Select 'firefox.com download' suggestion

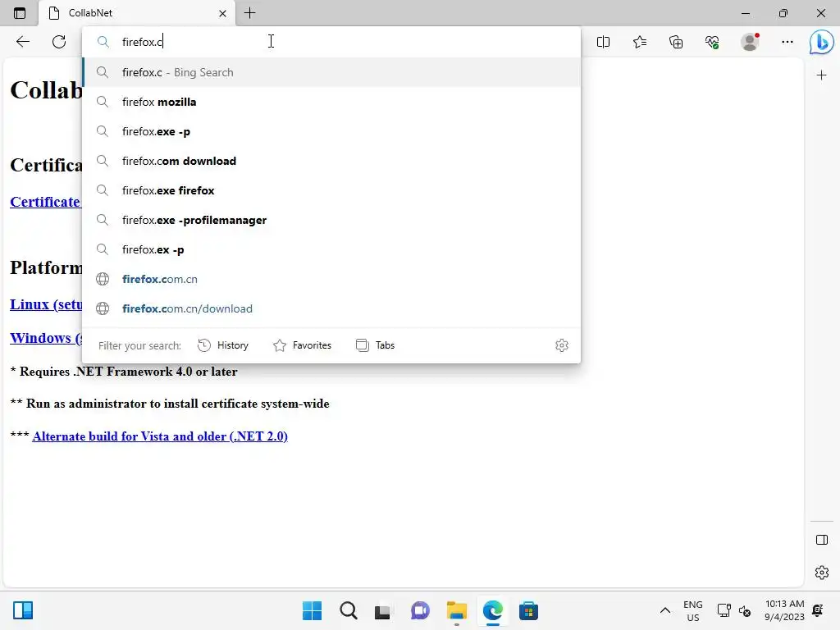(x=331, y=161)
